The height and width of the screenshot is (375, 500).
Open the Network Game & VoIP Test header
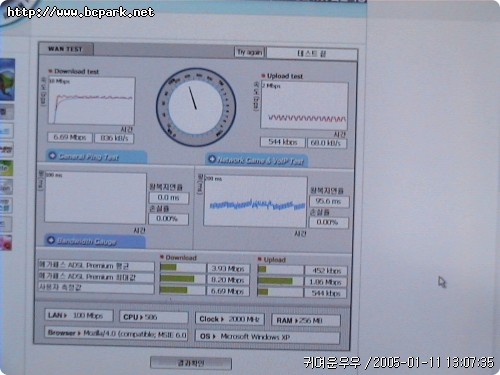tap(256, 160)
